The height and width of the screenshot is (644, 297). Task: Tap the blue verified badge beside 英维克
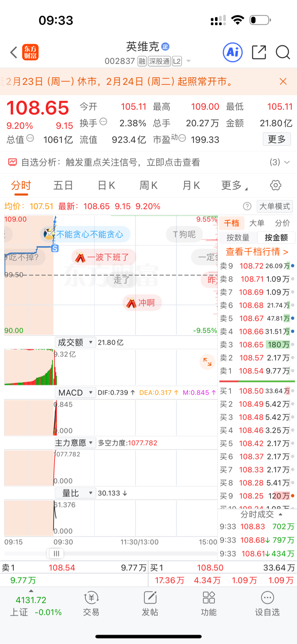[x=165, y=47]
